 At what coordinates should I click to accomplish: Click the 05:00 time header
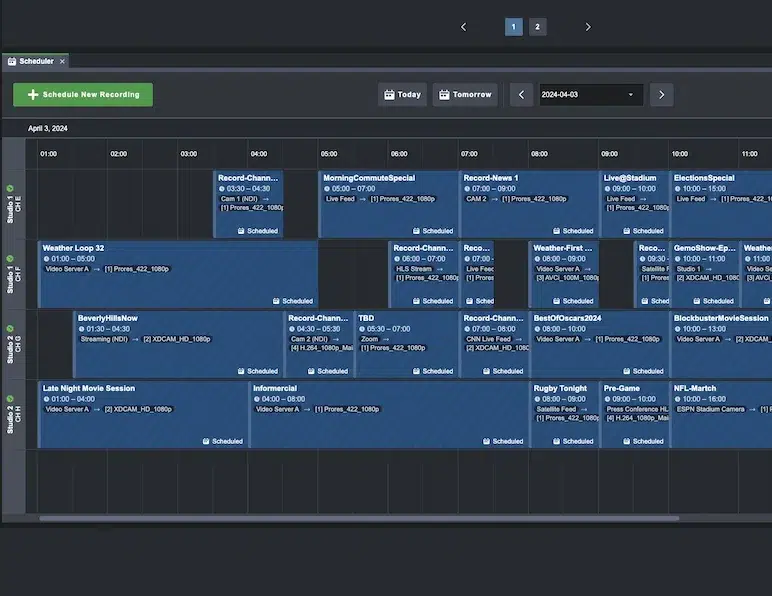point(329,154)
